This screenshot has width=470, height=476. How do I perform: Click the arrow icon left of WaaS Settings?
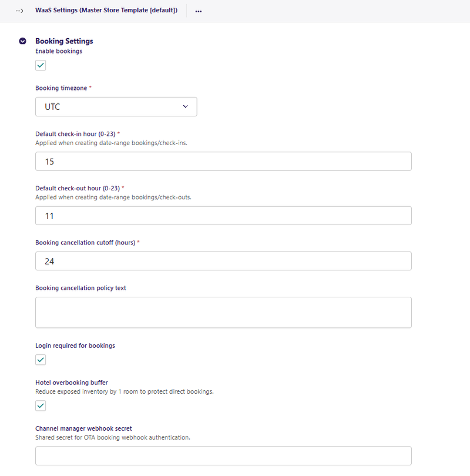[x=19, y=11]
